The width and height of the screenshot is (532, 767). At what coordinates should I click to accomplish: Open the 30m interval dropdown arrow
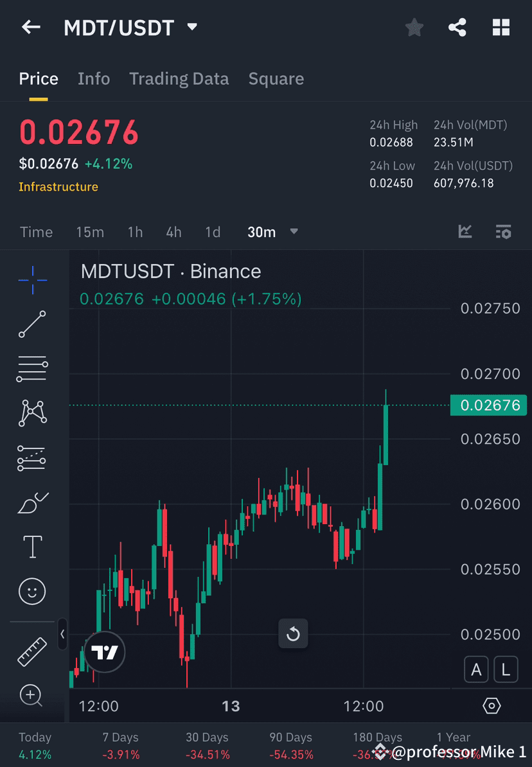[x=294, y=232]
